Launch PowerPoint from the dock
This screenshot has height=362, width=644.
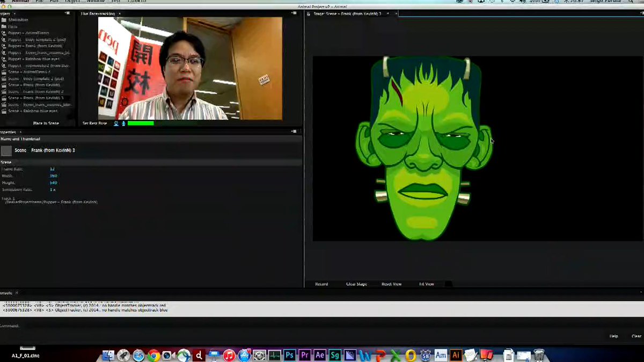tap(380, 355)
